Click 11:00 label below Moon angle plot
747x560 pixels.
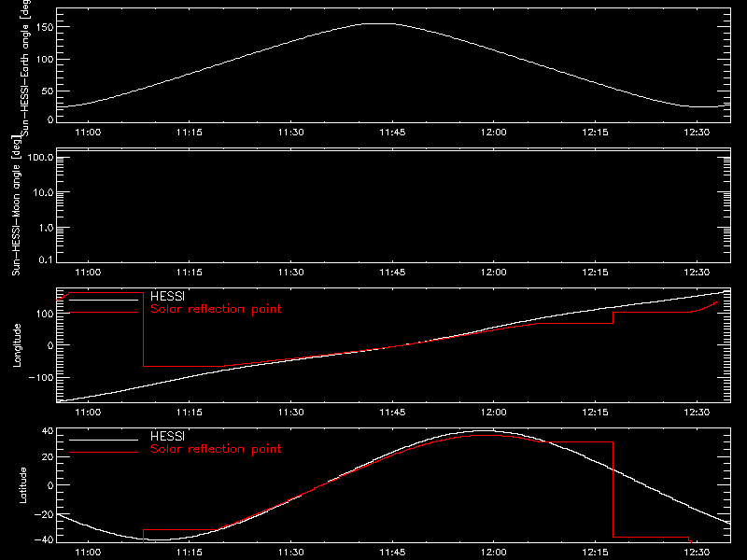88,273
